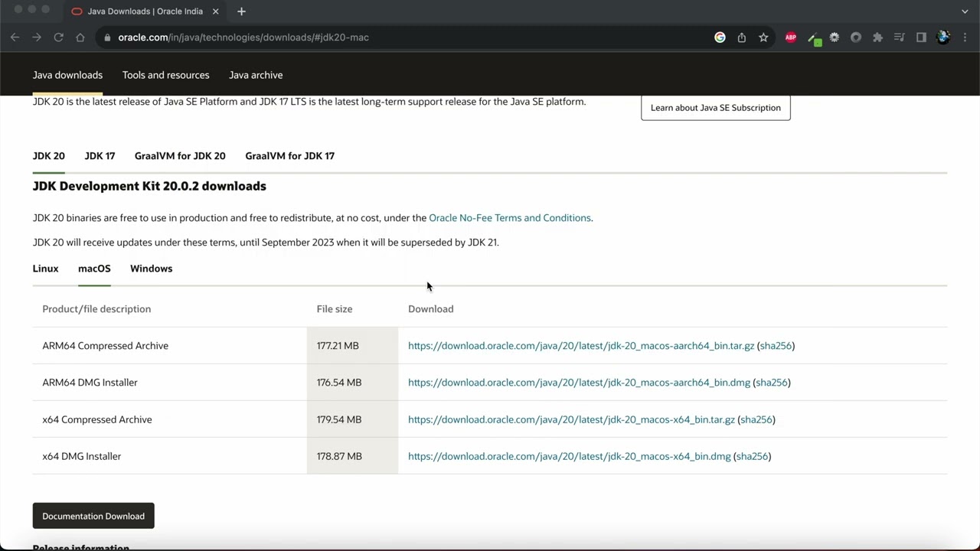This screenshot has width=980, height=551.
Task: Click the 'JDK Development Kit 20.0.2 downloads' heading
Action: (x=149, y=186)
